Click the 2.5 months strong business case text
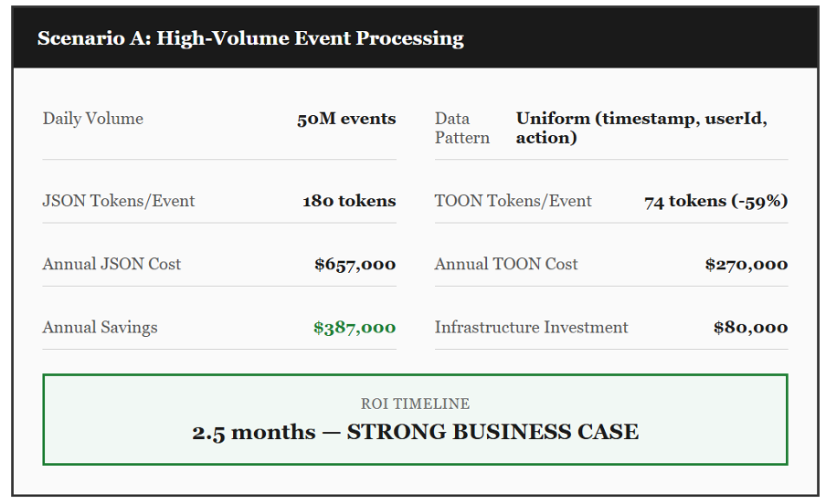 click(x=415, y=432)
